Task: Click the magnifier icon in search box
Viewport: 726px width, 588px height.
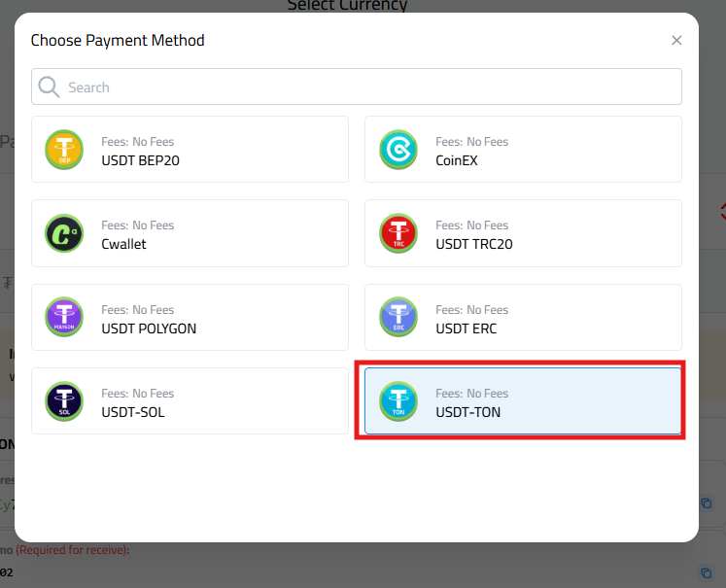Action: click(49, 87)
